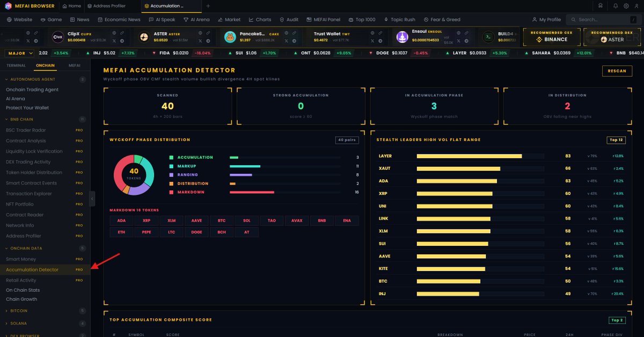Expand the DEX Browser section
Screen dimensions: 644x337
click(x=45, y=335)
